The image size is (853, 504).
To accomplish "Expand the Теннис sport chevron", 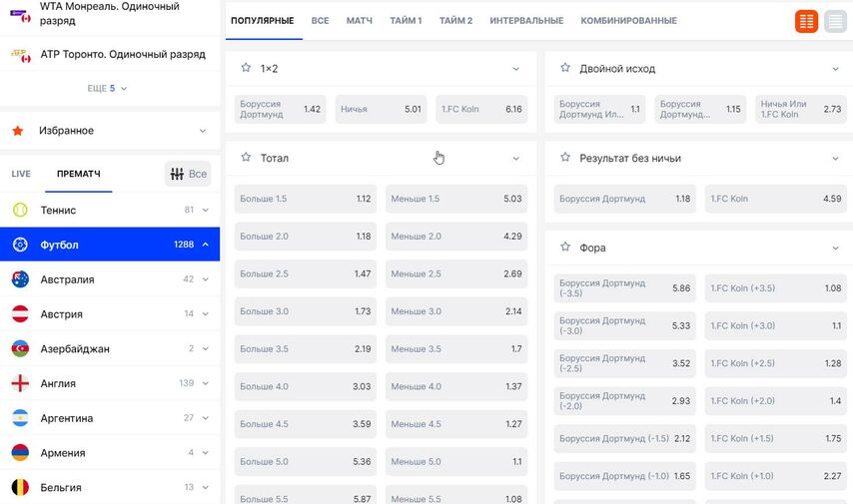I will pyautogui.click(x=206, y=210).
